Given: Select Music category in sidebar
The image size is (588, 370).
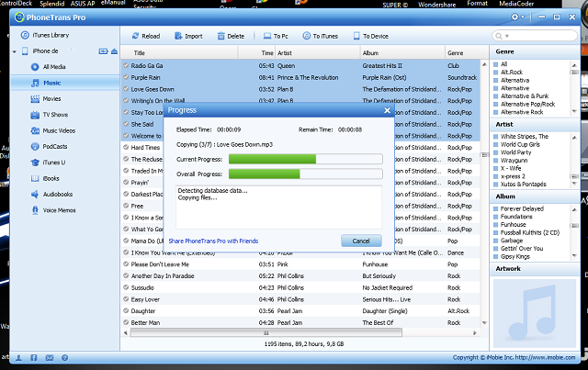Looking at the screenshot, I should [65, 83].
